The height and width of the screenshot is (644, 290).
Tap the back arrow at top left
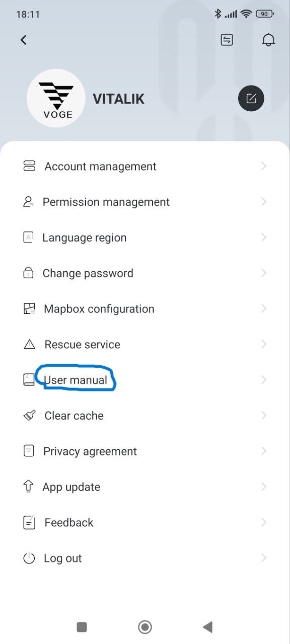pos(23,40)
